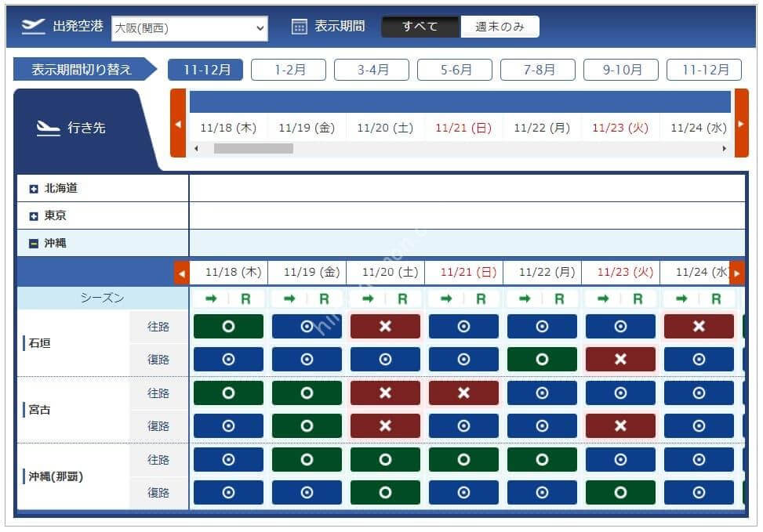763x532 pixels.
Task: Select 週末のみ display period toggle
Action: 500,27
